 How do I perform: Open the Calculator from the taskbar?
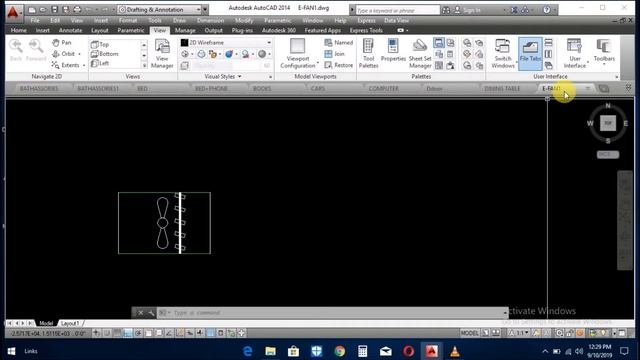[362, 351]
